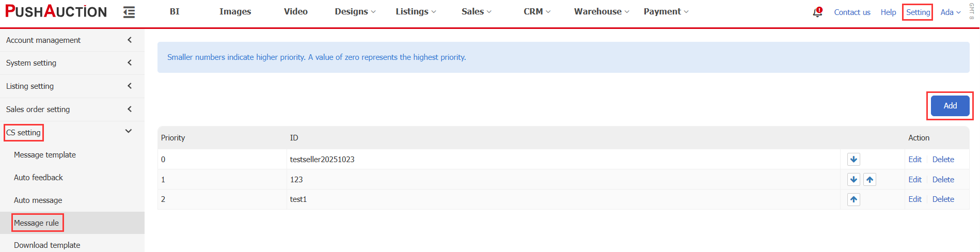
Task: Open Auto feedback in sidebar
Action: point(38,178)
